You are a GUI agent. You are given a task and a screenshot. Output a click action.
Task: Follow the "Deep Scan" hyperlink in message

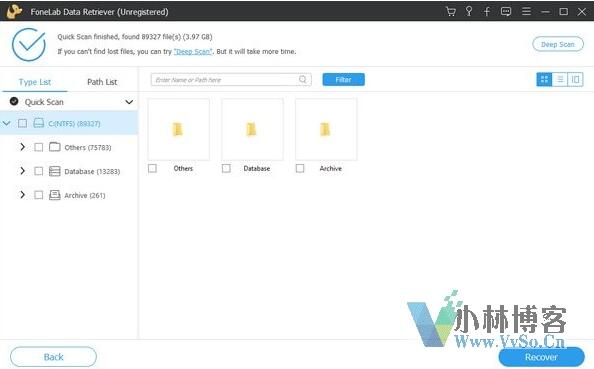(193, 52)
